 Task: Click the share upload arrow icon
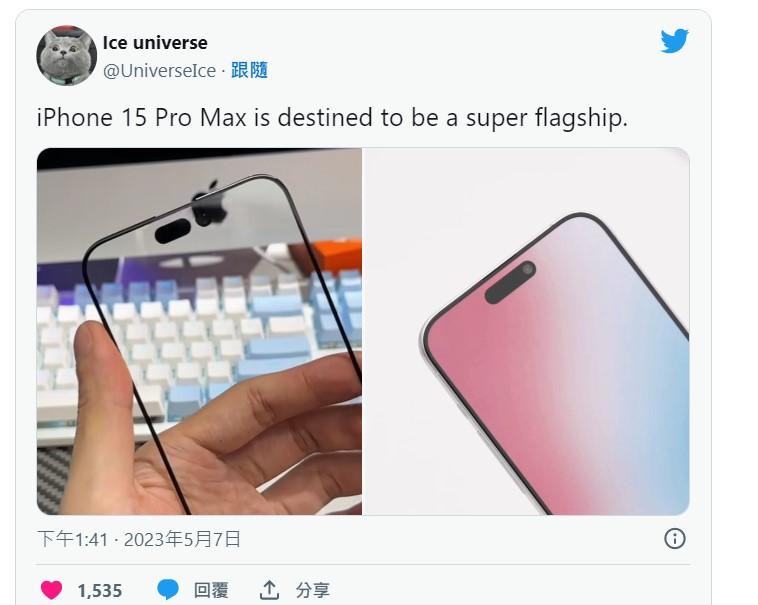point(270,590)
